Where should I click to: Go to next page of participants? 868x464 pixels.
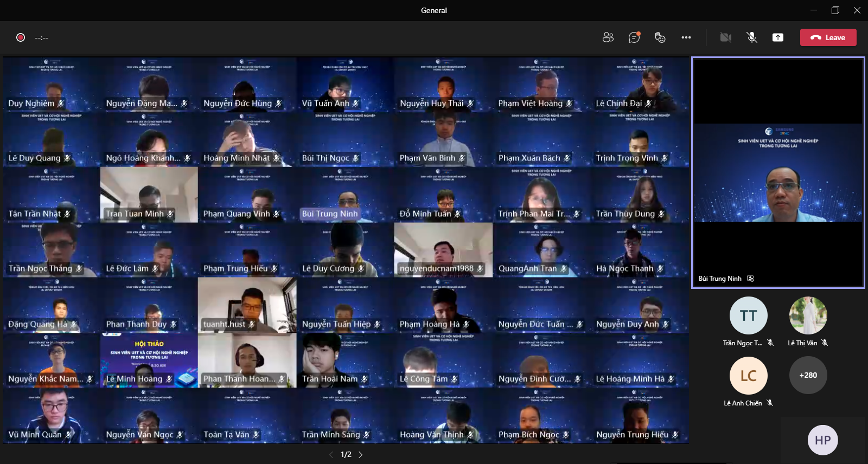(361, 455)
